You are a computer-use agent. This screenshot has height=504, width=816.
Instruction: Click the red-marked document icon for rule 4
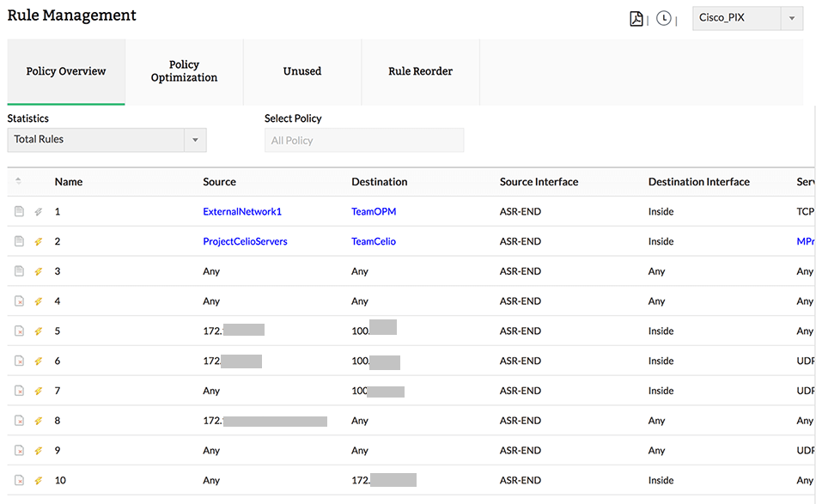pyautogui.click(x=18, y=301)
